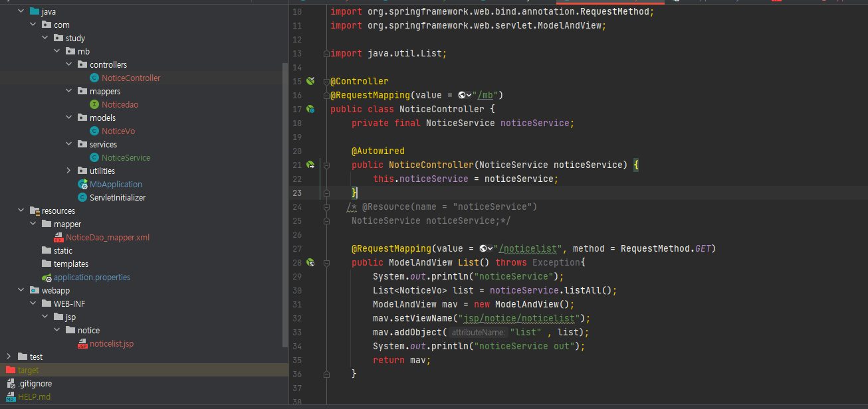Fold the NoticeController constructor at line 21
The image size is (868, 409).
click(x=326, y=165)
